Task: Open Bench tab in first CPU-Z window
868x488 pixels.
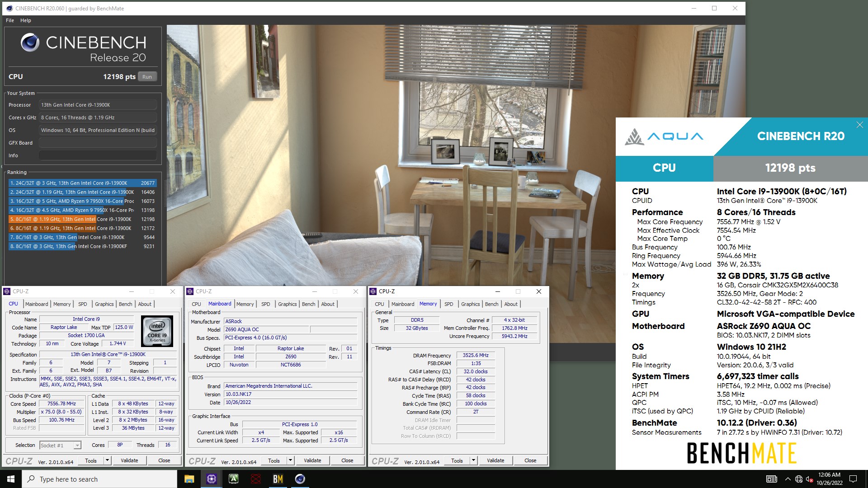Action: 126,304
